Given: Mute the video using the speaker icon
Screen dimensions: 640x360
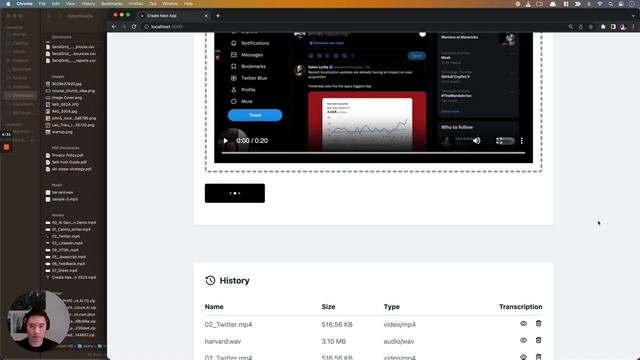Looking at the screenshot, I should pos(477,140).
